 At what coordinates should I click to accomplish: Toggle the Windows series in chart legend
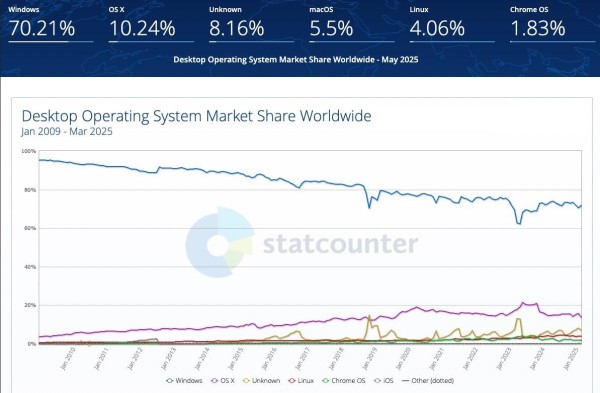pyautogui.click(x=184, y=381)
